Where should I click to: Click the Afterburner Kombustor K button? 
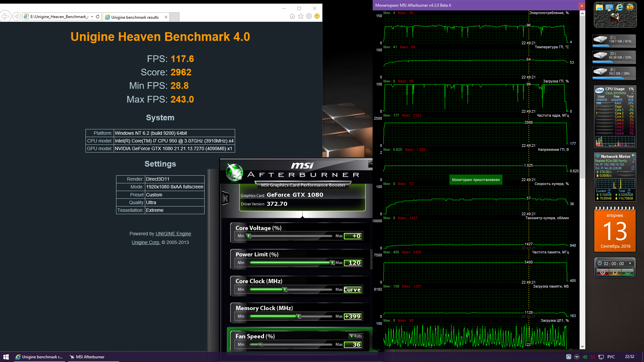[x=226, y=198]
